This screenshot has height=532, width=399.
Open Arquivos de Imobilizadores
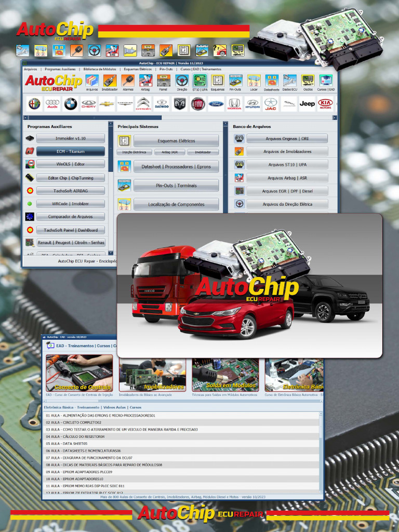point(287,152)
